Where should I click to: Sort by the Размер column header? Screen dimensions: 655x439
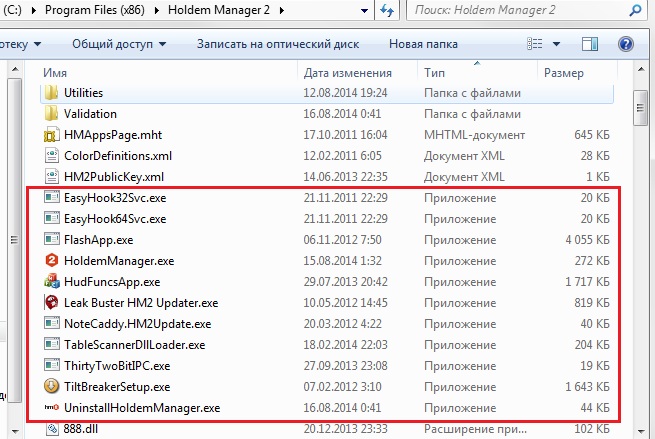pyautogui.click(x=564, y=73)
